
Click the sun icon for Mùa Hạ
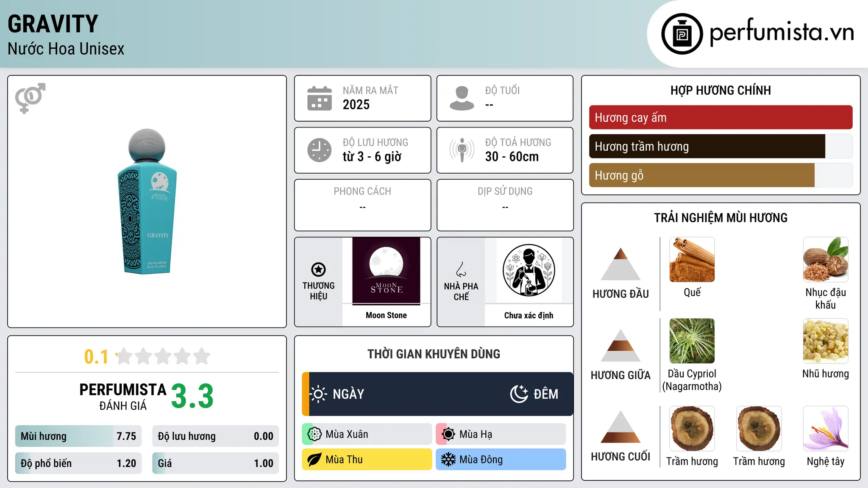tap(448, 434)
